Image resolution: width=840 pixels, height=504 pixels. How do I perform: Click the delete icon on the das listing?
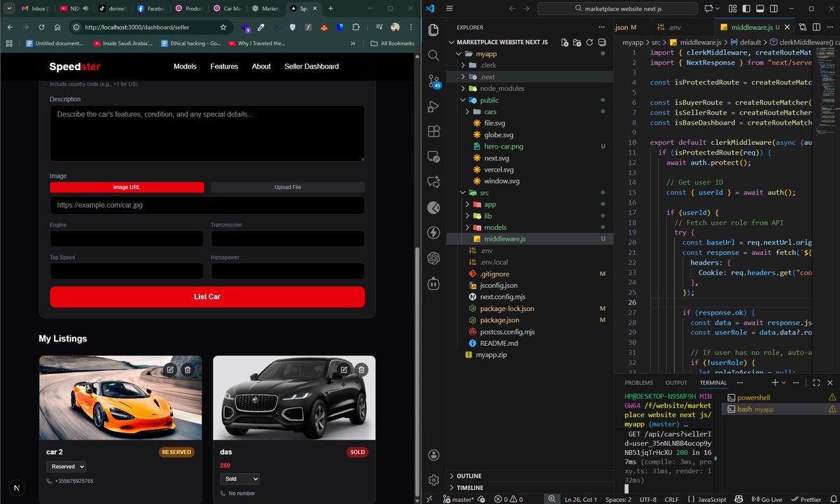click(x=361, y=370)
